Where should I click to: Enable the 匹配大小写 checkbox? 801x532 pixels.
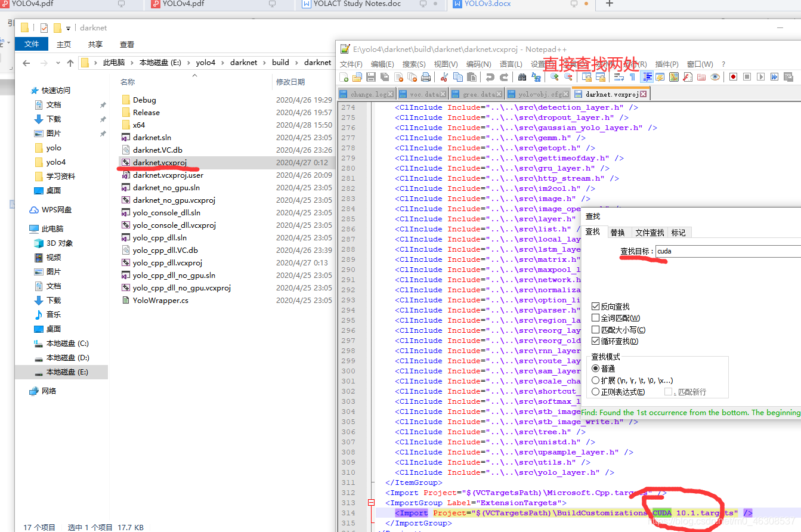[595, 330]
